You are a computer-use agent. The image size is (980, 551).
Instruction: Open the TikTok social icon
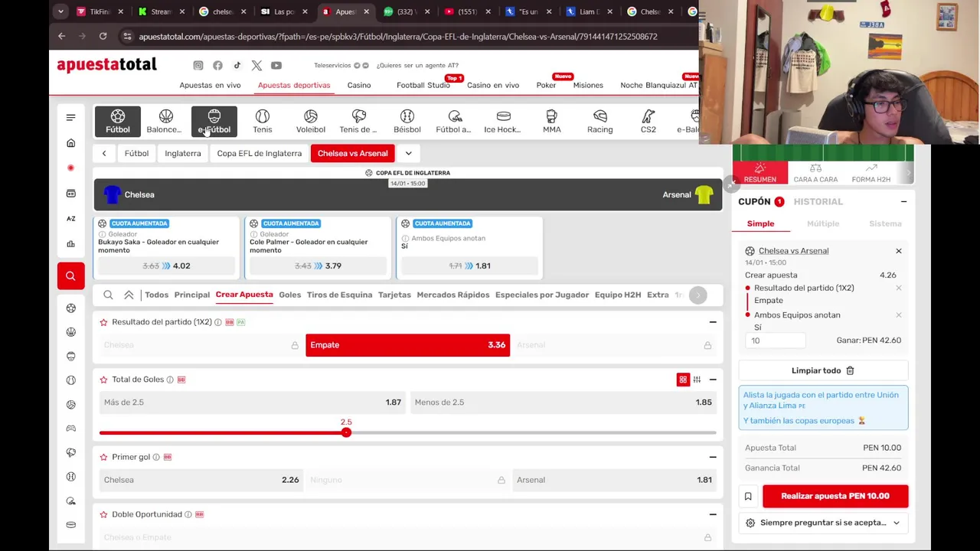237,66
